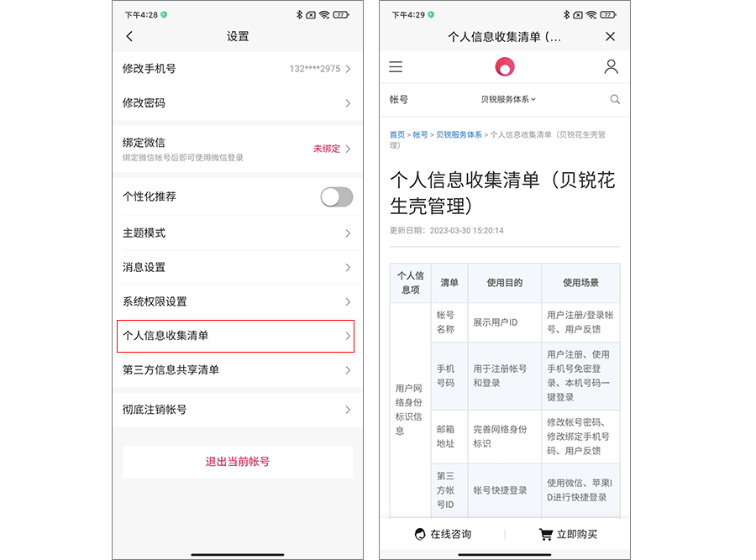The width and height of the screenshot is (756, 560).
Task: Tap the 立即购买 shopping cart icon
Action: pos(546,534)
